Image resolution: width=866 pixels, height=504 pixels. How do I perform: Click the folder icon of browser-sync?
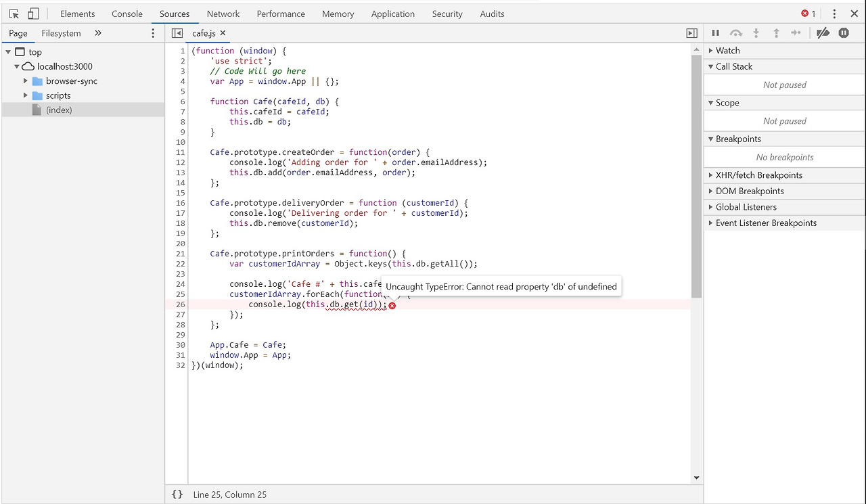(37, 81)
